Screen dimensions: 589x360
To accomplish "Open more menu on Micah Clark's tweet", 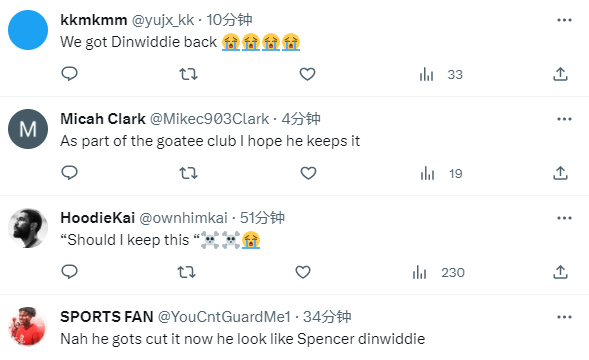I will click(564, 119).
